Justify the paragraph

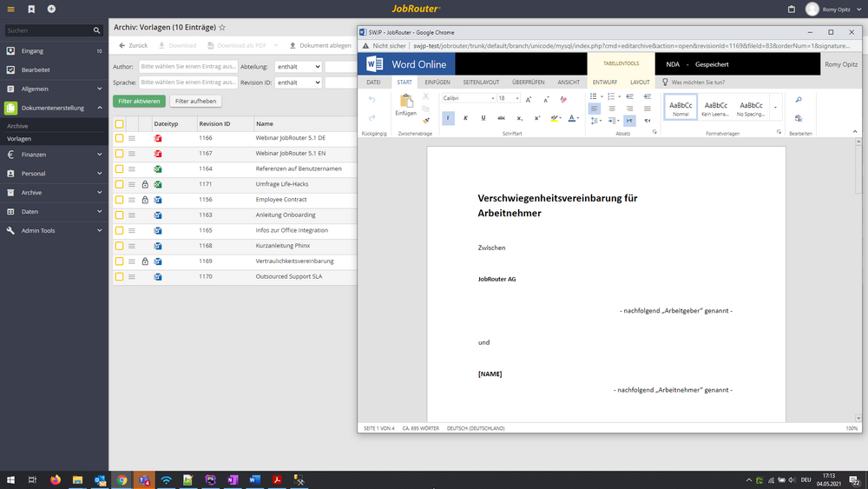tap(648, 109)
